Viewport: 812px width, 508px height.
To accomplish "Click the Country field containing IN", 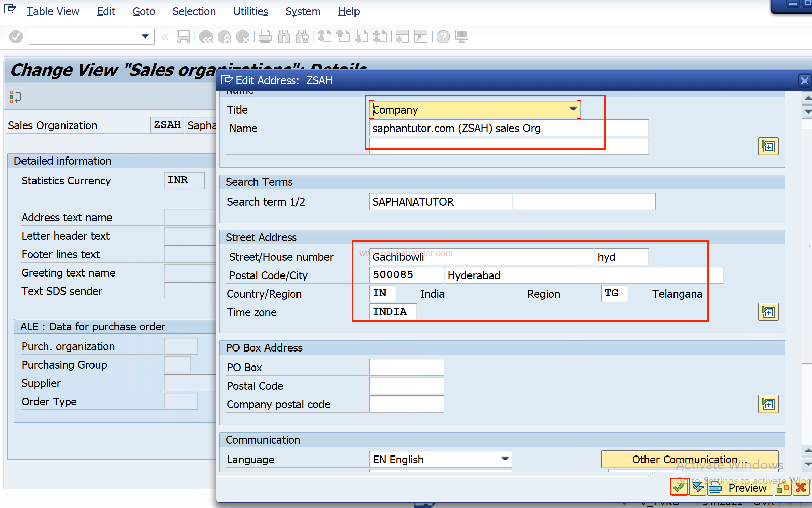I will [x=382, y=294].
